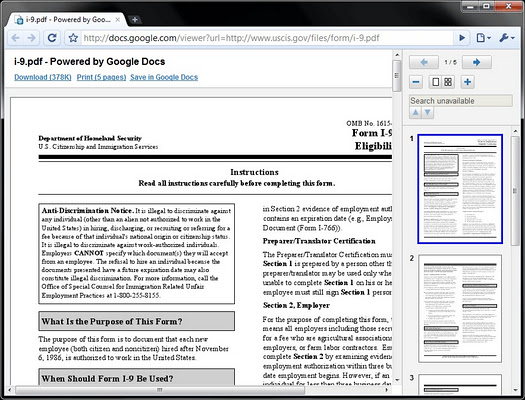Click the Instructions title in the document
The width and height of the screenshot is (525, 400).
[x=254, y=172]
